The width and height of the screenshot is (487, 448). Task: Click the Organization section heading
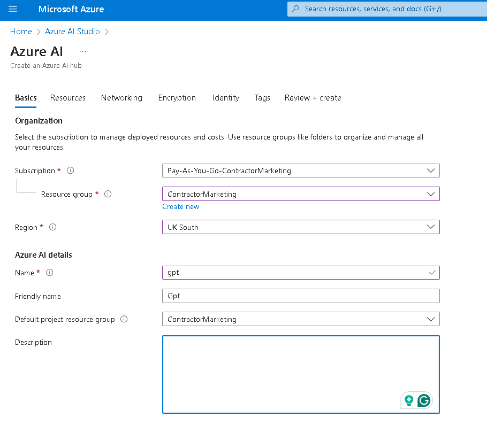click(x=39, y=121)
